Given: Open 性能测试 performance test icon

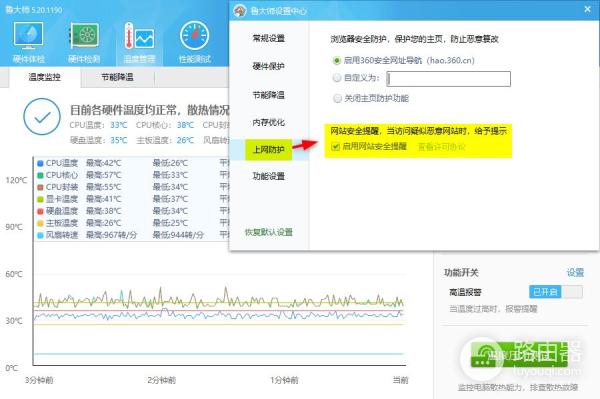Looking at the screenshot, I should point(194,42).
